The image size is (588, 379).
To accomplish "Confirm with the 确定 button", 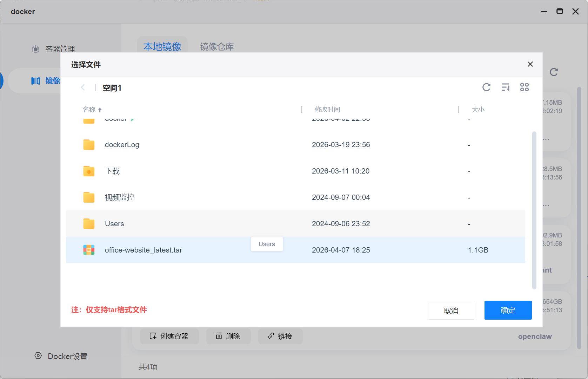I will [508, 310].
